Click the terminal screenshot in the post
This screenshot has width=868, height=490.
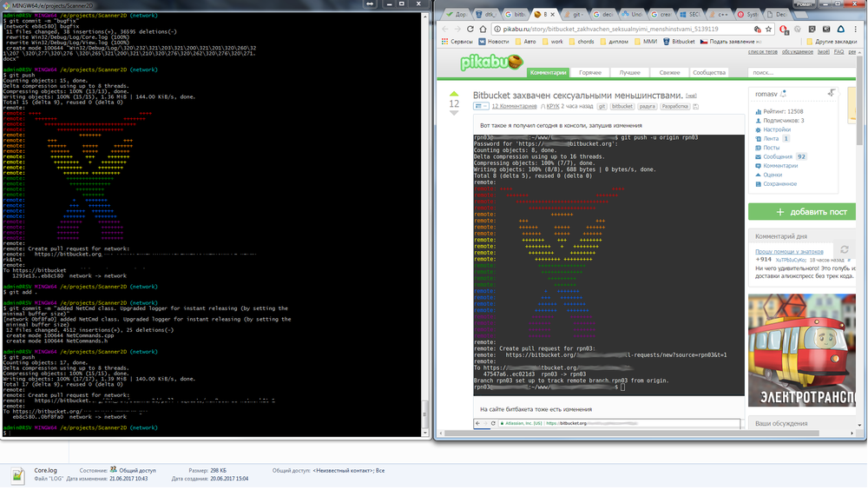pyautogui.click(x=608, y=265)
